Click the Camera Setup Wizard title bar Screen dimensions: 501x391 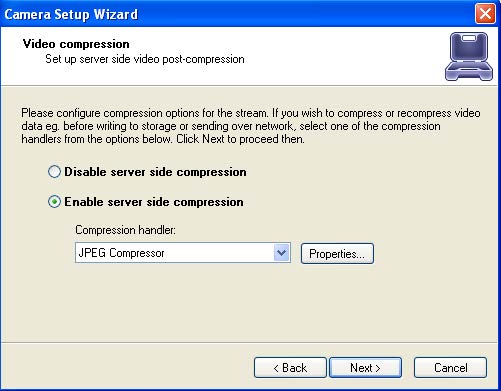coord(233,14)
